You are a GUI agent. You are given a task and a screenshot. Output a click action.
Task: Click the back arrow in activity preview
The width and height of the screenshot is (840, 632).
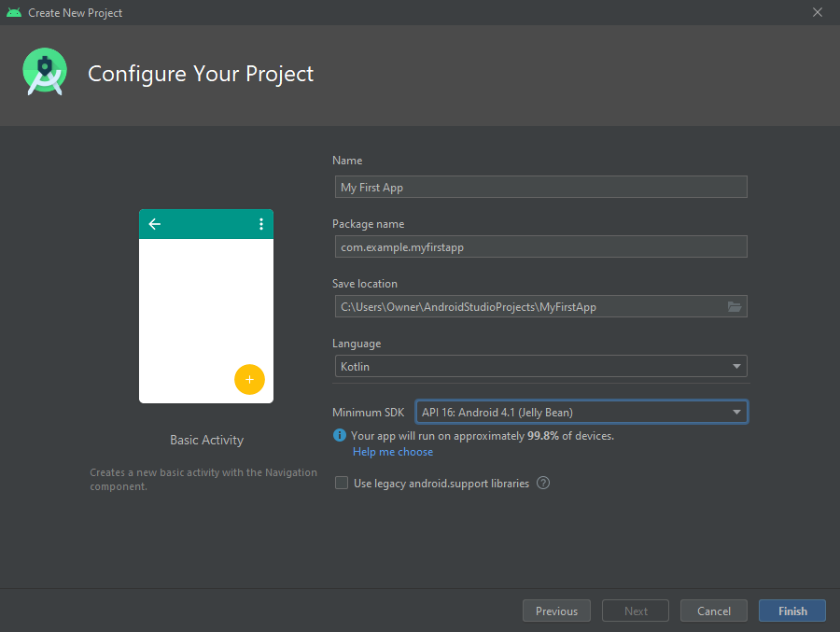coord(155,224)
